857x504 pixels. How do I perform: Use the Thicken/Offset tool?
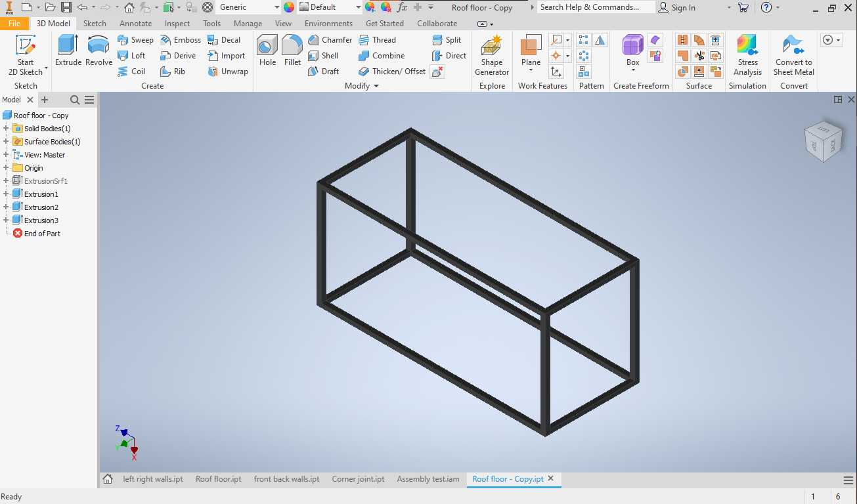tap(392, 72)
